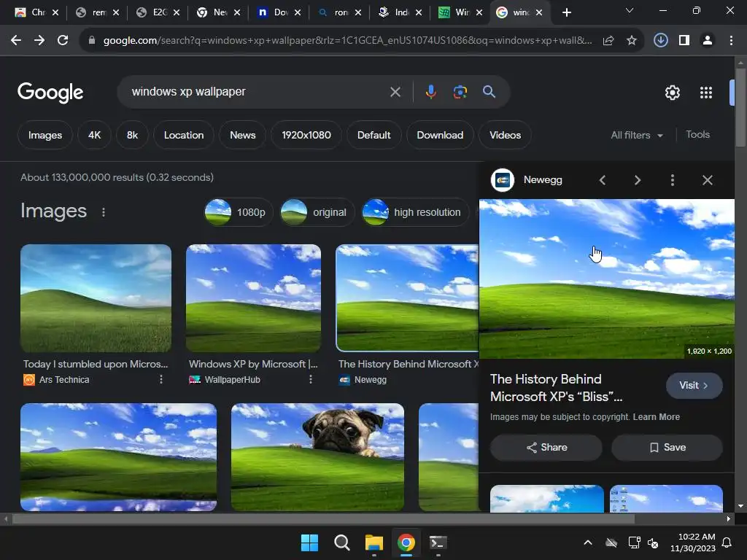Open Learn More copyright link

click(x=656, y=417)
